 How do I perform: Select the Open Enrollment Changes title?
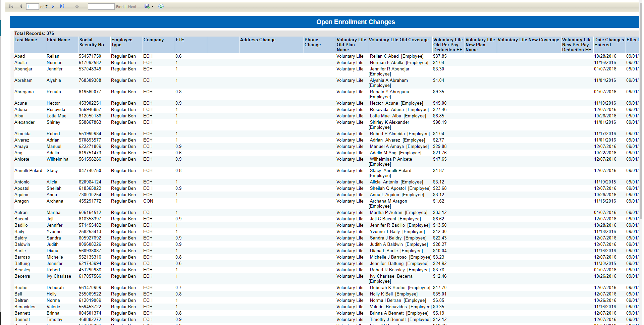[356, 22]
